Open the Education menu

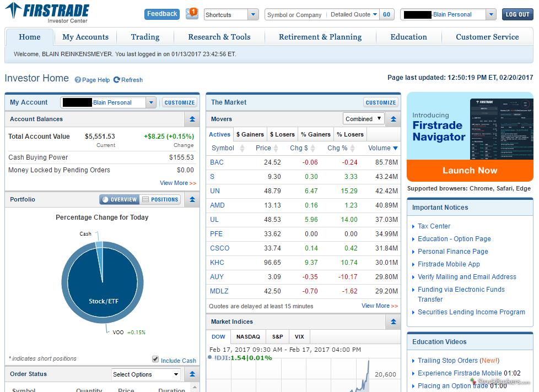coord(409,37)
